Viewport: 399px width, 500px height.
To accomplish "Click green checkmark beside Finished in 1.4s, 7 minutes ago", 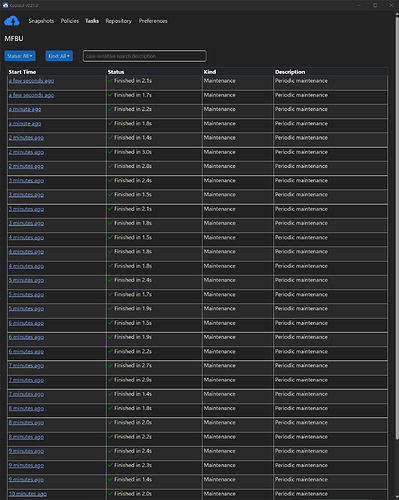I will [110, 394].
